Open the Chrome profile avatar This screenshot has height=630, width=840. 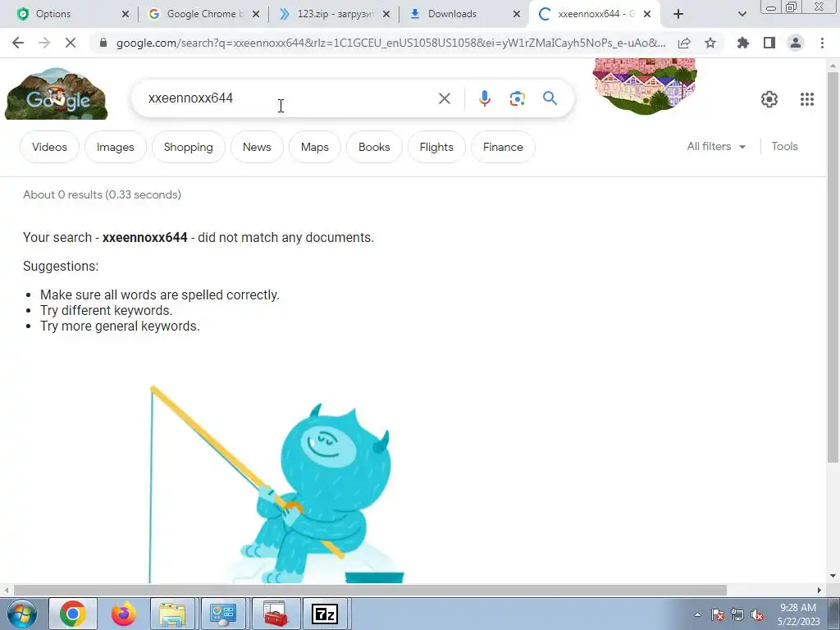tap(796, 43)
